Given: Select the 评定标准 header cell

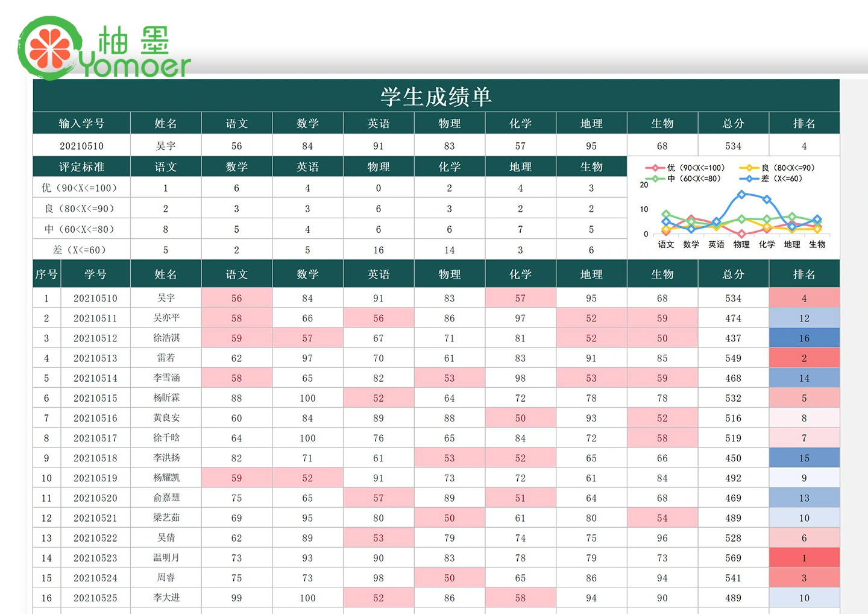Looking at the screenshot, I should (x=81, y=167).
